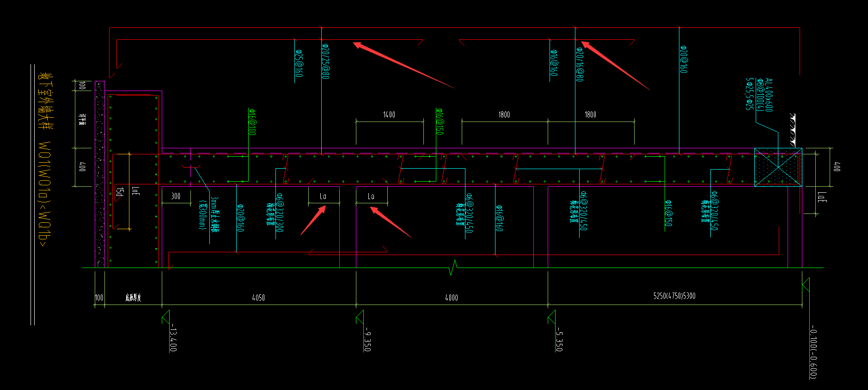Click the 100 dimension next to 底板厚度

tap(99, 298)
